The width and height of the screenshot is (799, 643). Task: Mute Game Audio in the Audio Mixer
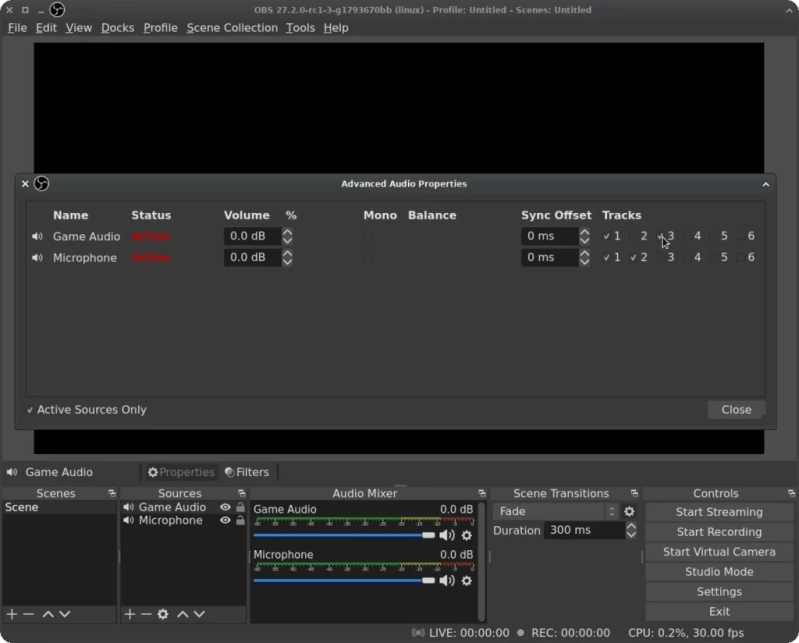(x=447, y=535)
